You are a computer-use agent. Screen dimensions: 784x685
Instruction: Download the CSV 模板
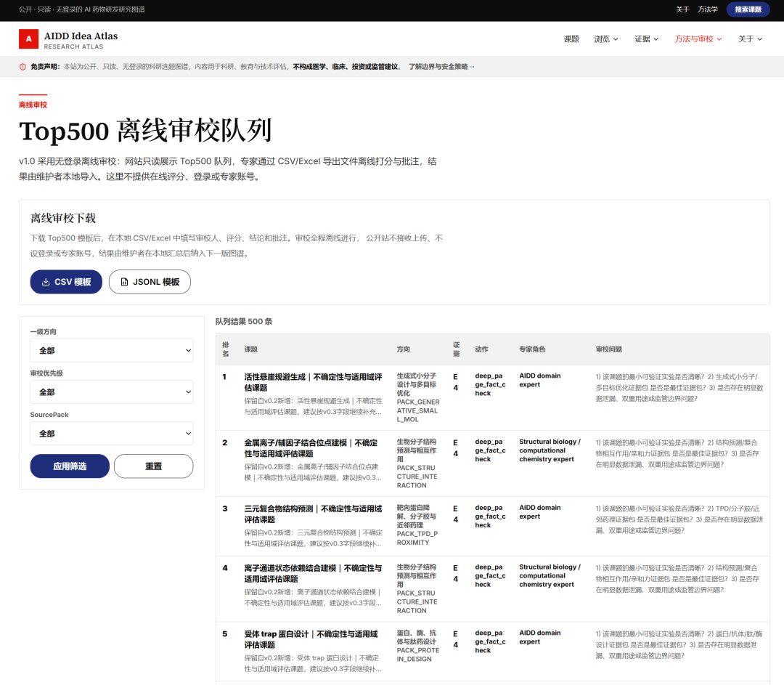(x=66, y=282)
